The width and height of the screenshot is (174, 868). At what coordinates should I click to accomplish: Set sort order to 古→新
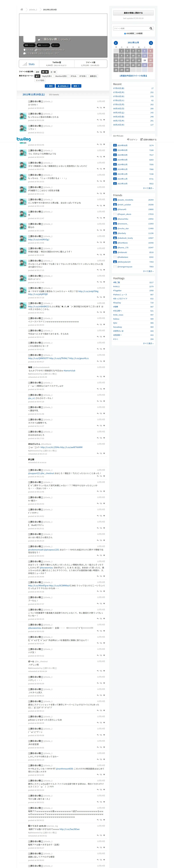(x=53, y=72)
